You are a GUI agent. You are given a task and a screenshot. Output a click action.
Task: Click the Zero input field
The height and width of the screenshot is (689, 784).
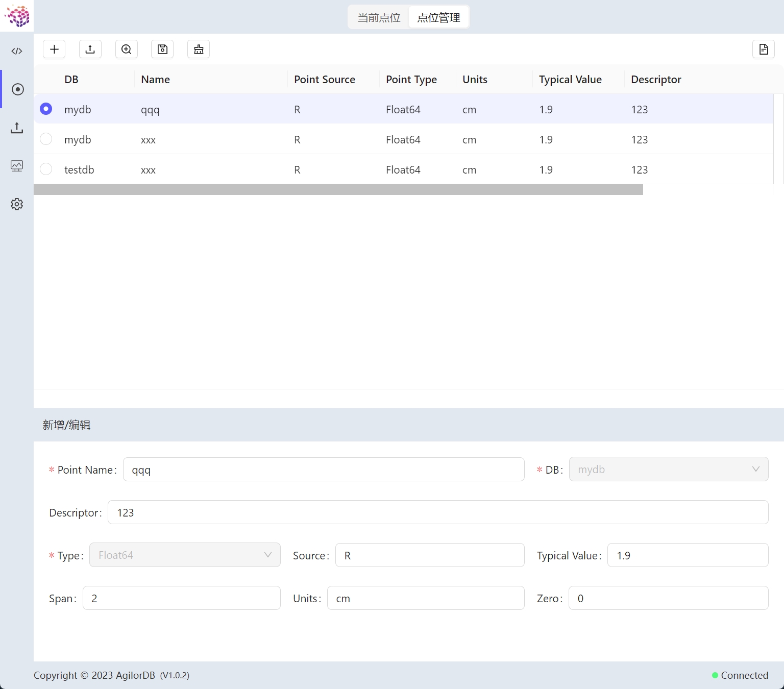[669, 598]
